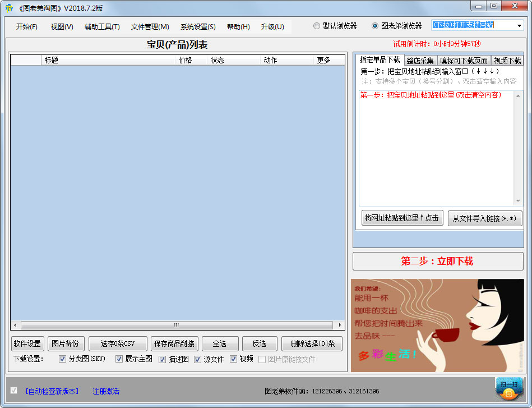Image resolution: width=532 pixels, height=408 pixels.
Task: Open the 帮助(H) menu
Action: pos(238,26)
